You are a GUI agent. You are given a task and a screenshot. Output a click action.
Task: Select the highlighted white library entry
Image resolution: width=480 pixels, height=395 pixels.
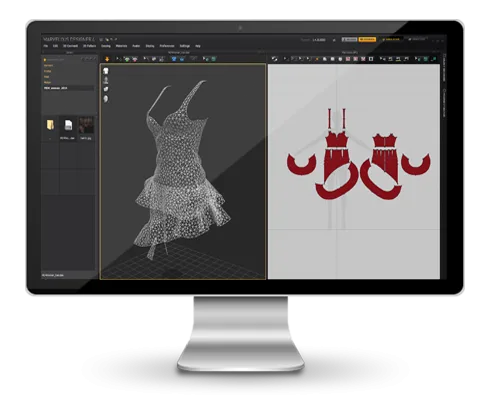(x=68, y=88)
